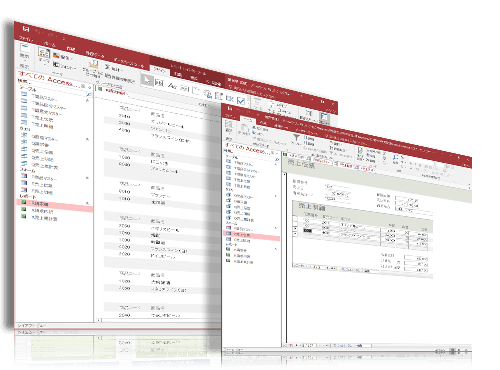Click the hide details button in the back window ribbon
Viewport: 500px width, 370px height.
pos(119,78)
